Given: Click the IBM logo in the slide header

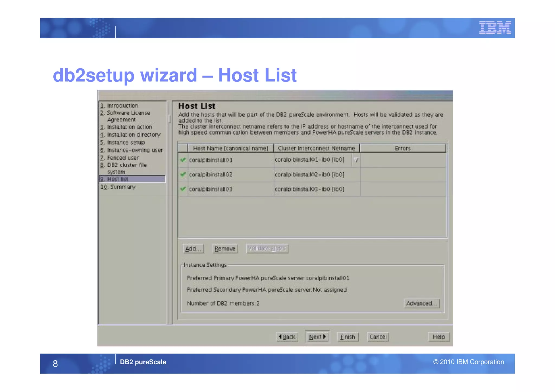Looking at the screenshot, I should coord(495,28).
